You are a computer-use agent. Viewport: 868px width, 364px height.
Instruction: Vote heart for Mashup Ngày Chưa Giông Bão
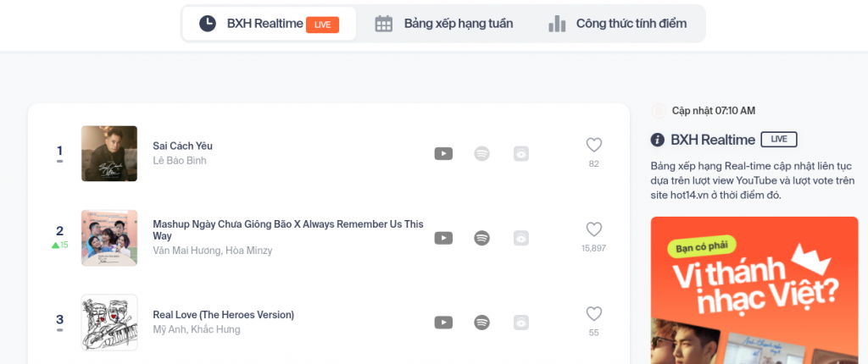click(x=594, y=229)
